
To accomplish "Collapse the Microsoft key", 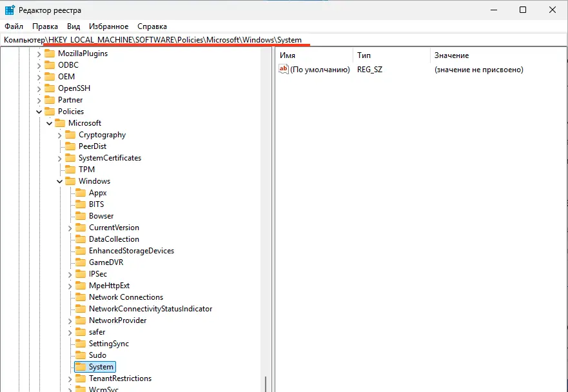I will 49,124.
